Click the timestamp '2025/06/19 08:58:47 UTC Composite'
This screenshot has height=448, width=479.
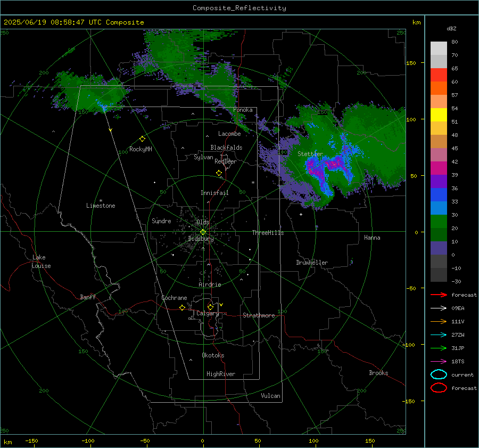(x=73, y=22)
